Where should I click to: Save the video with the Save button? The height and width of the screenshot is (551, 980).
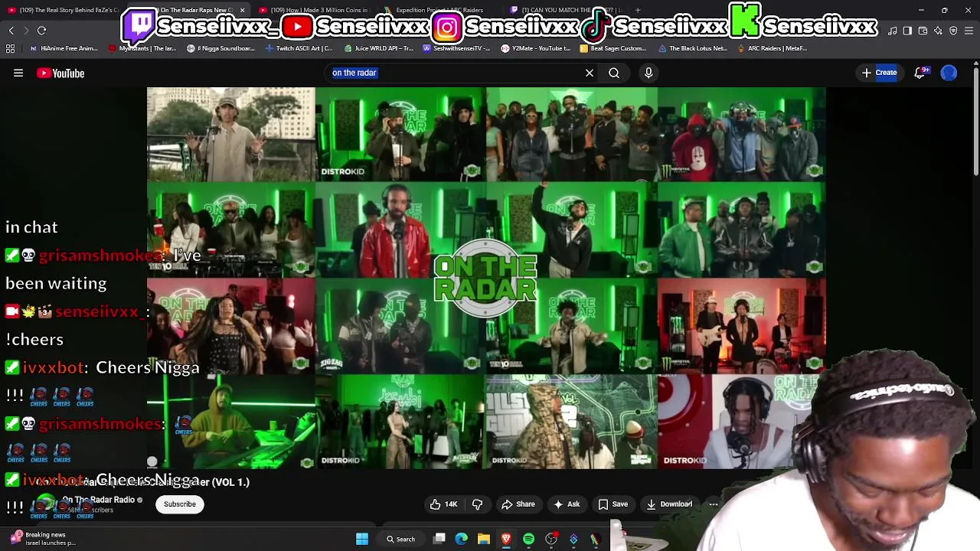[x=613, y=504]
